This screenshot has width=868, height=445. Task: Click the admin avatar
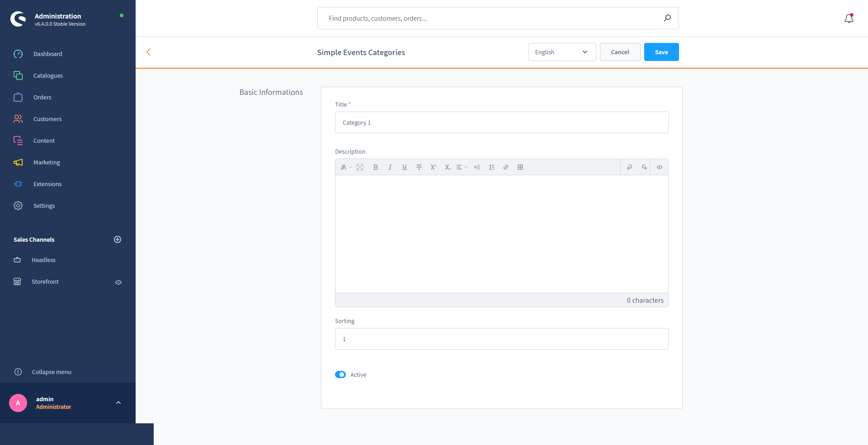[18, 403]
